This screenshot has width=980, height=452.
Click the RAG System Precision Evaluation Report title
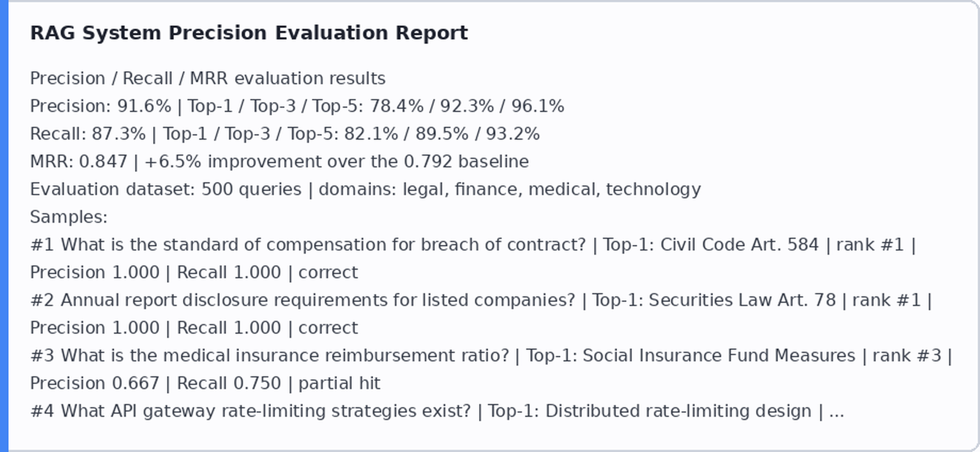click(249, 33)
